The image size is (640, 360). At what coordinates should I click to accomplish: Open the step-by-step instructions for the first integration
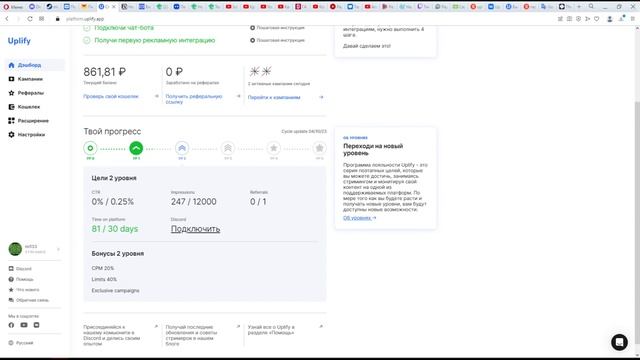pos(278,40)
